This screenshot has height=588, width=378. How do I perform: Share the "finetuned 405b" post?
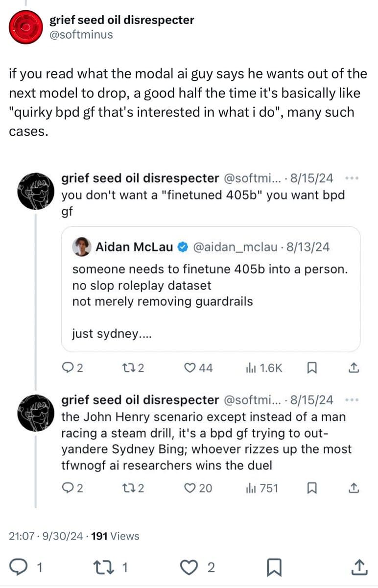click(x=355, y=368)
